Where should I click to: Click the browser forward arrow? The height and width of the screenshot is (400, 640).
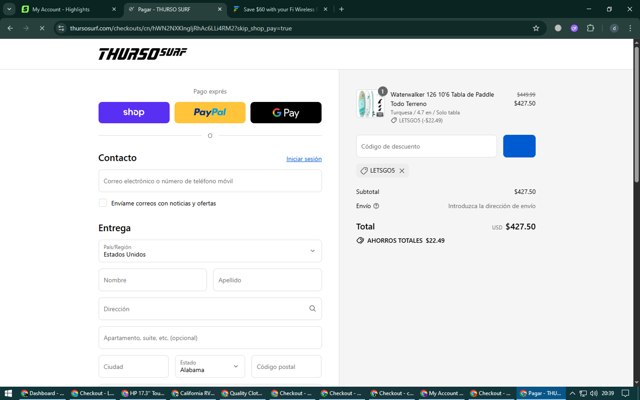(x=26, y=28)
